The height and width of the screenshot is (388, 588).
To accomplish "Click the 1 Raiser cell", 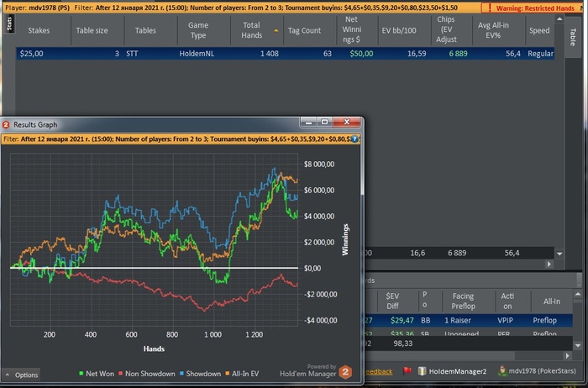I will click(x=458, y=321).
